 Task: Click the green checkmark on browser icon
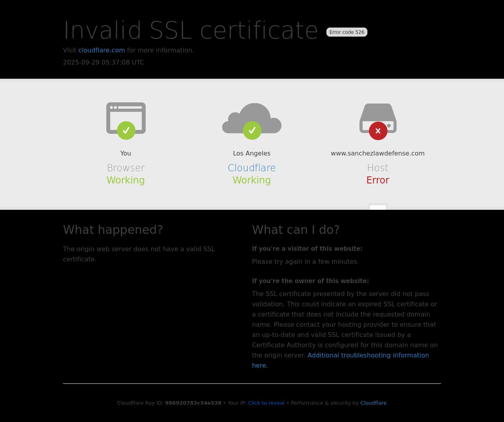[x=126, y=130]
